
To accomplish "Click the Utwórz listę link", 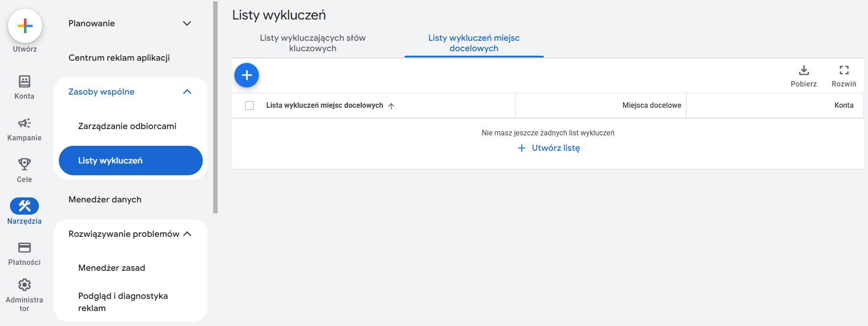I will coord(548,148).
